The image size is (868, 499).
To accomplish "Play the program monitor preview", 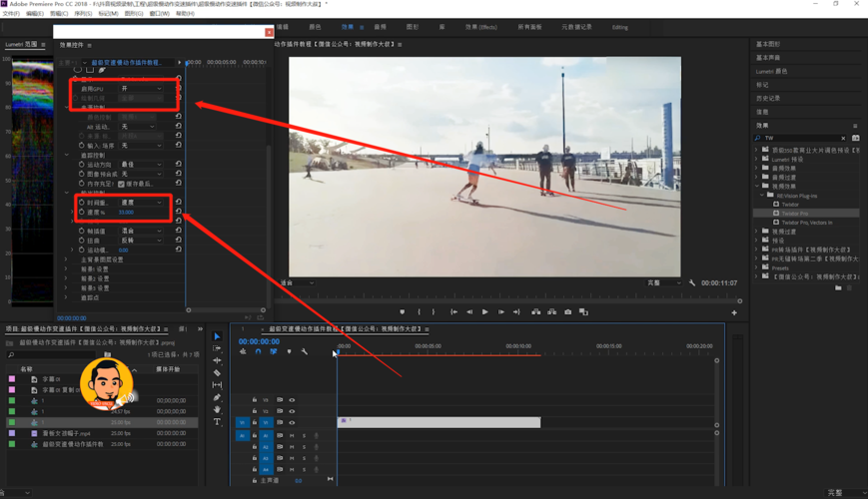I will click(x=484, y=312).
